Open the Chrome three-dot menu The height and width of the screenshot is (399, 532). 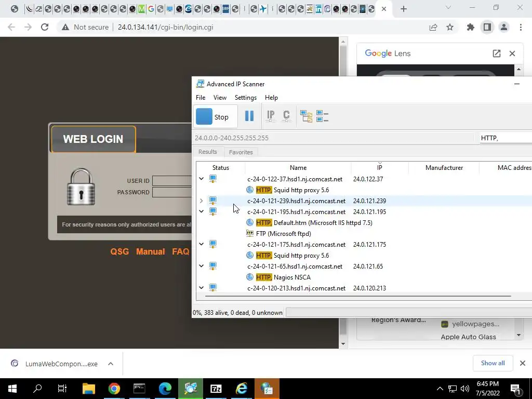coord(521,27)
